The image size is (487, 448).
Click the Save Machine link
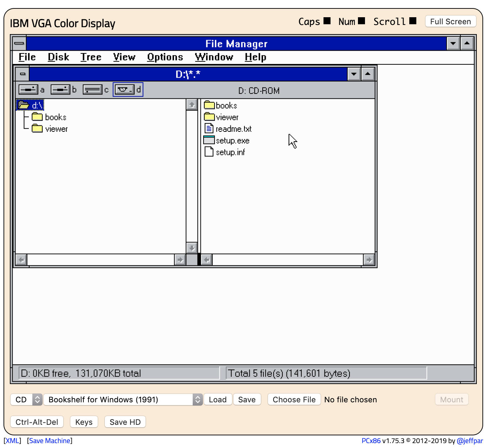click(49, 441)
